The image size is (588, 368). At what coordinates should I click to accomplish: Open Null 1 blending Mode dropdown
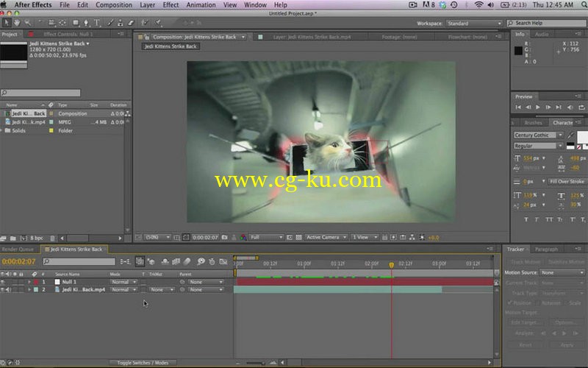tap(123, 282)
